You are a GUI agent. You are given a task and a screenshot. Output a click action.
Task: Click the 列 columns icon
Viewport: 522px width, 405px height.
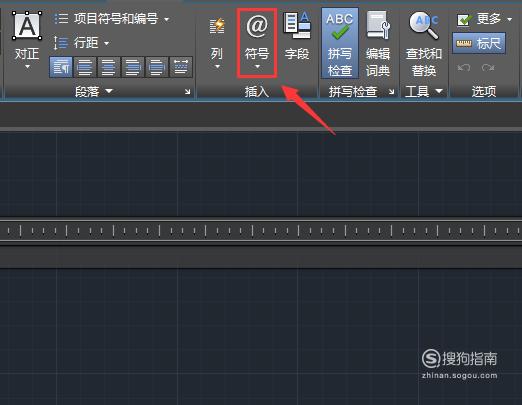[x=217, y=27]
